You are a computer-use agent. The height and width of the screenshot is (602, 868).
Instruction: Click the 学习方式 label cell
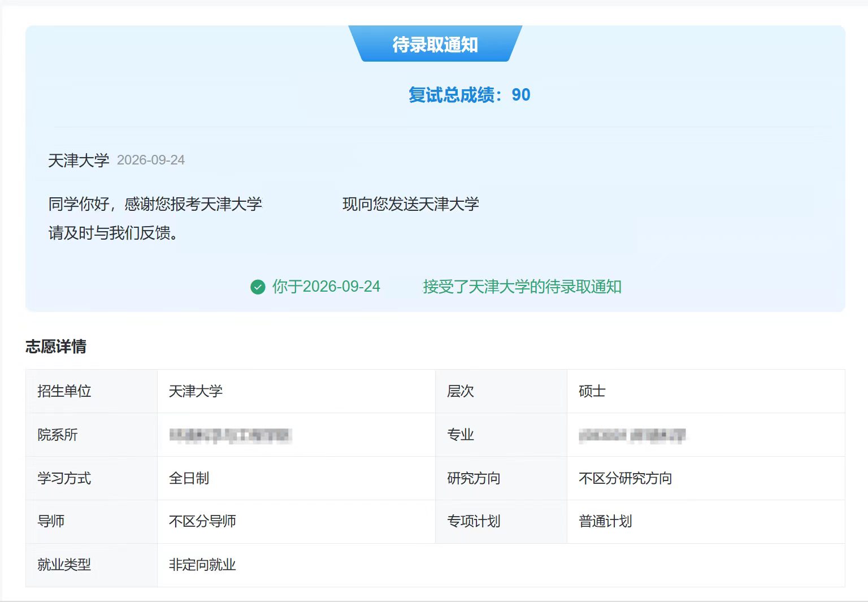tap(92, 478)
